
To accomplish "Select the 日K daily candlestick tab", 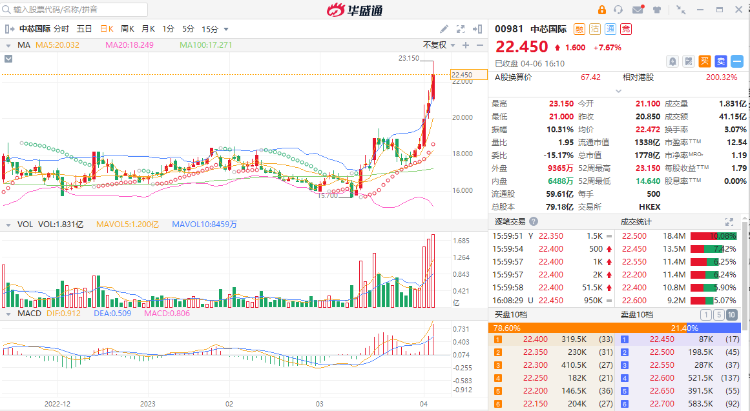I will pos(107,29).
